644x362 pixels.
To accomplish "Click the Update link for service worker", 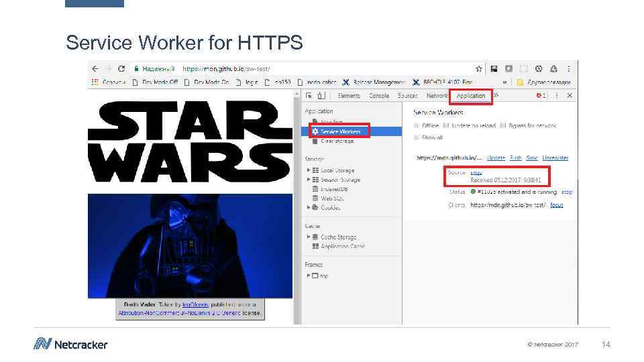I will click(496, 158).
